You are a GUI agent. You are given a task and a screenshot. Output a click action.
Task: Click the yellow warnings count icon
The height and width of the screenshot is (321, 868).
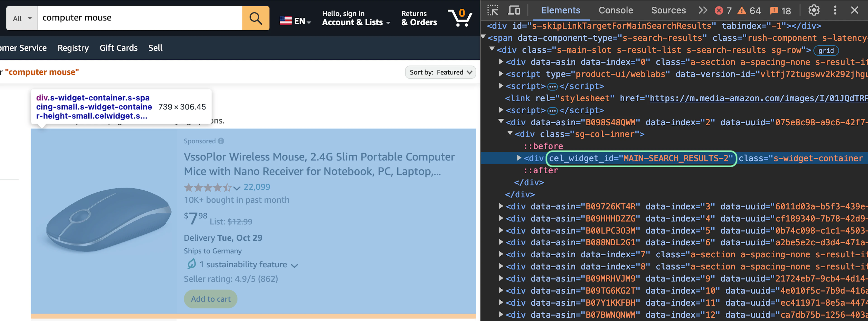(742, 10)
